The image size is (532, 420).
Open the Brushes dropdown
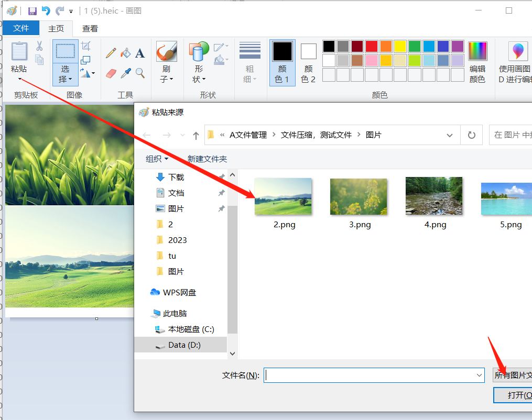coord(166,74)
